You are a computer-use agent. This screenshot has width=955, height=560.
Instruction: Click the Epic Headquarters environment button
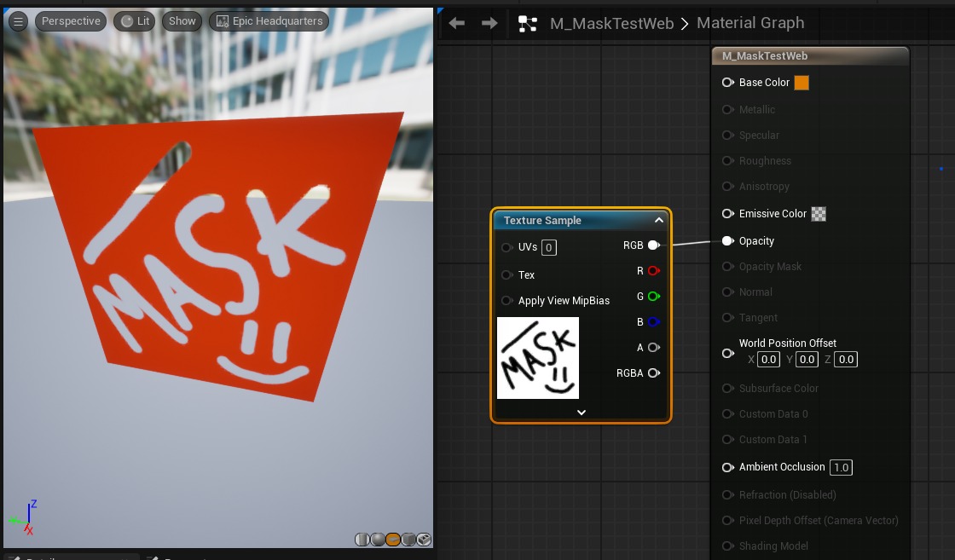pos(269,21)
